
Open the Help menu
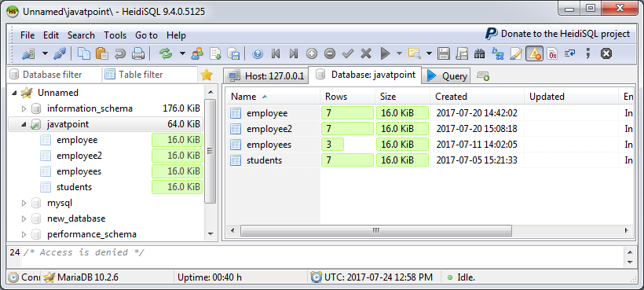click(176, 35)
